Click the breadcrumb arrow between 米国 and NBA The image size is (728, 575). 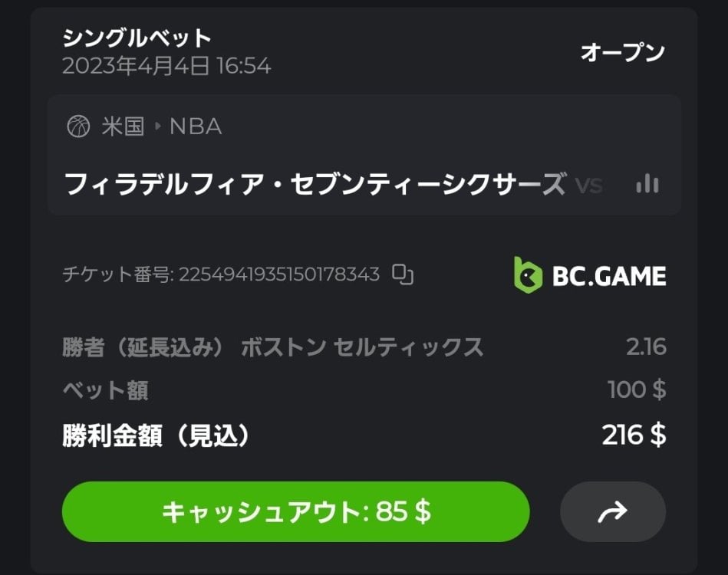[157, 127]
